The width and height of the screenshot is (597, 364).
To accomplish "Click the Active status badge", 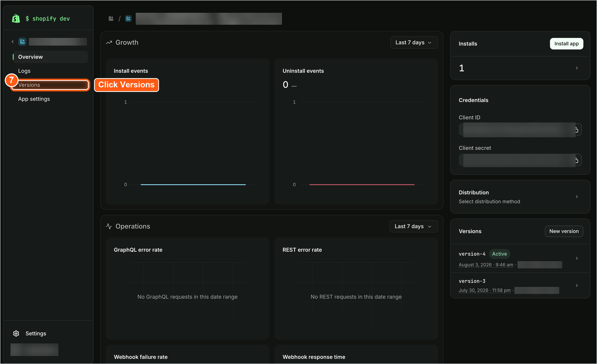I will [499, 254].
